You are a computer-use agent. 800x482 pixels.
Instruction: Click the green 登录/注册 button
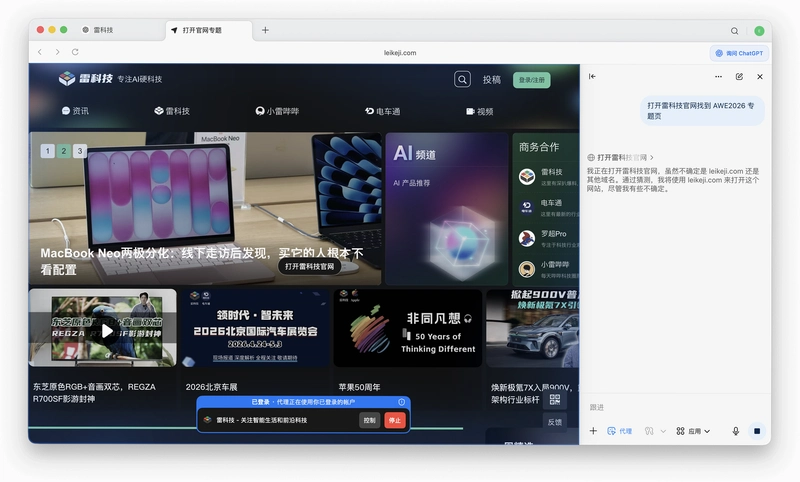tap(532, 80)
